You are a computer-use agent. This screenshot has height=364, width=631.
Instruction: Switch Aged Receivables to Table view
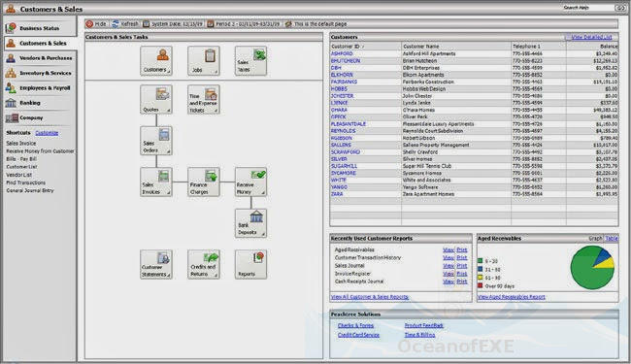612,239
